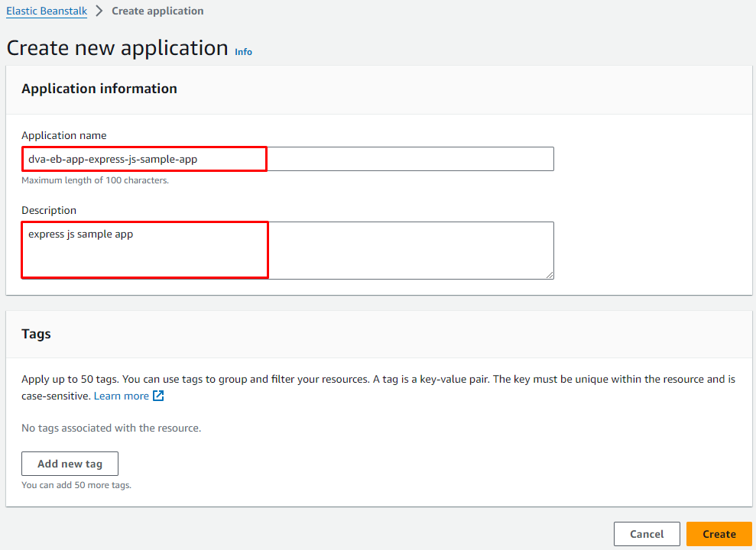Screen dimensions: 756x550
Task: Cancel the application creation
Action: pyautogui.click(x=646, y=534)
